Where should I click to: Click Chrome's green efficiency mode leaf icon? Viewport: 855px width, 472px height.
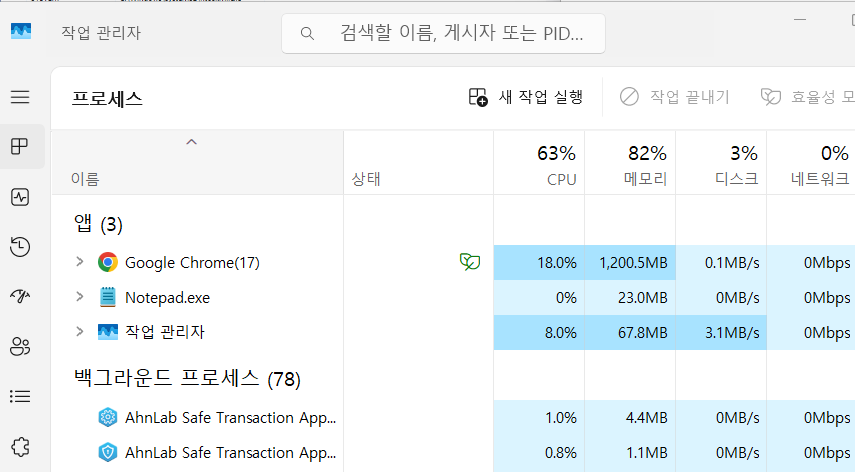click(x=469, y=262)
